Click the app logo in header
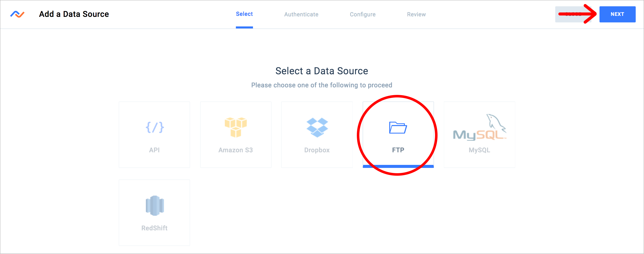644x254 pixels. click(17, 14)
